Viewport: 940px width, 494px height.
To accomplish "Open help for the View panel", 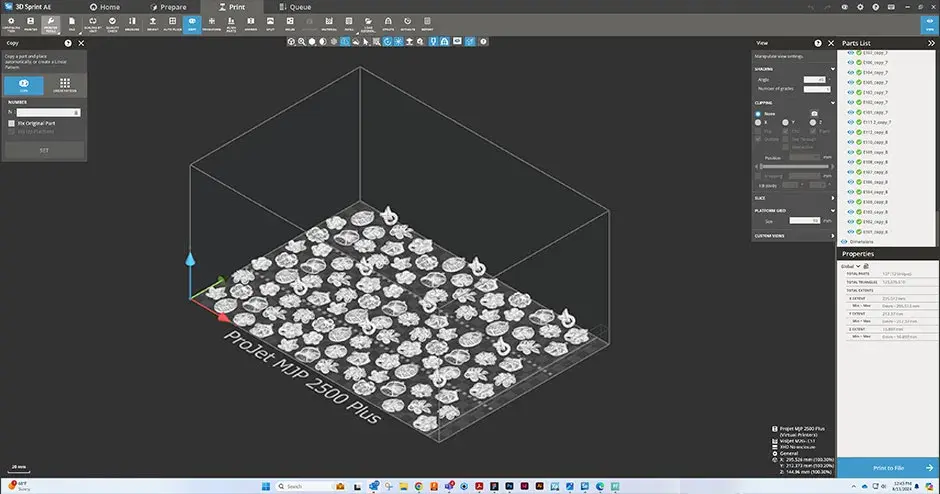I will click(818, 43).
